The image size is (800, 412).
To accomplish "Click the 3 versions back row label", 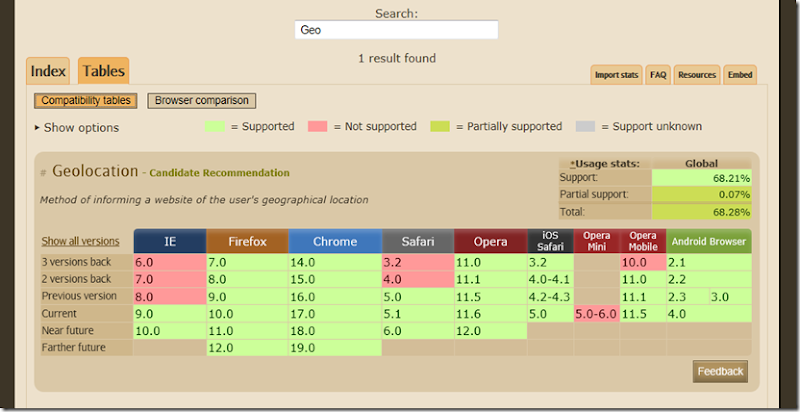I will tap(87, 262).
